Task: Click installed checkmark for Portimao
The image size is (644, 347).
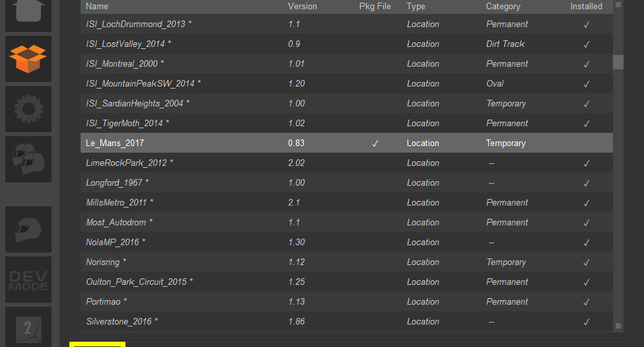Action: [586, 302]
